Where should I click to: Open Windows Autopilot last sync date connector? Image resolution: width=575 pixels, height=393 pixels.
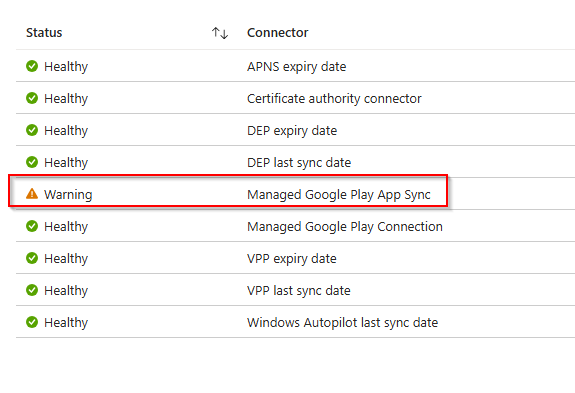pyautogui.click(x=343, y=323)
